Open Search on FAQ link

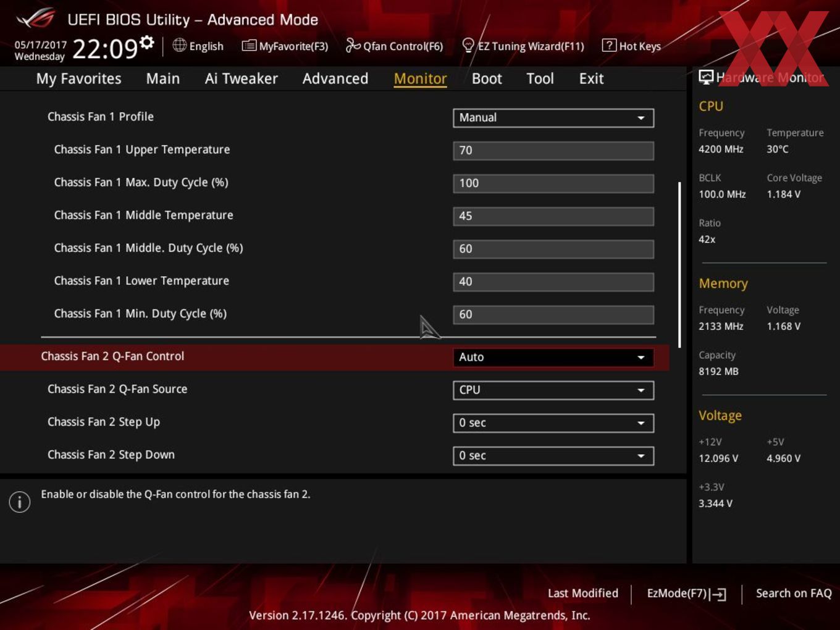(x=794, y=593)
